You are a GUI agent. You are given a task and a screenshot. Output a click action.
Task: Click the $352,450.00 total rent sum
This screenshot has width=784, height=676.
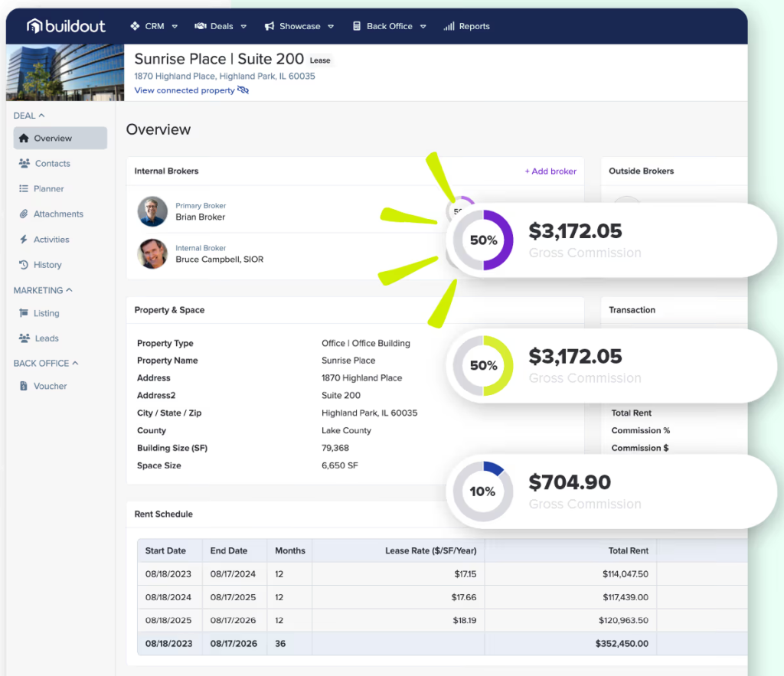tap(622, 644)
